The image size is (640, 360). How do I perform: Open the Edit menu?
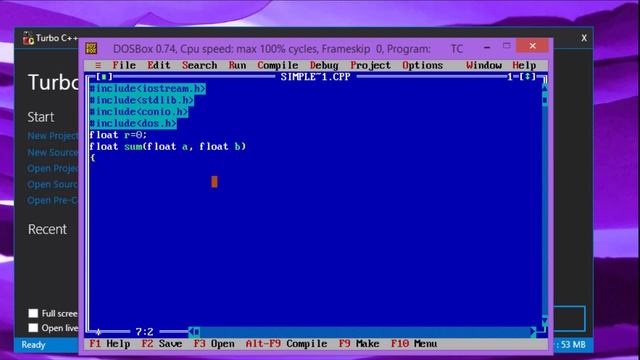coord(159,65)
